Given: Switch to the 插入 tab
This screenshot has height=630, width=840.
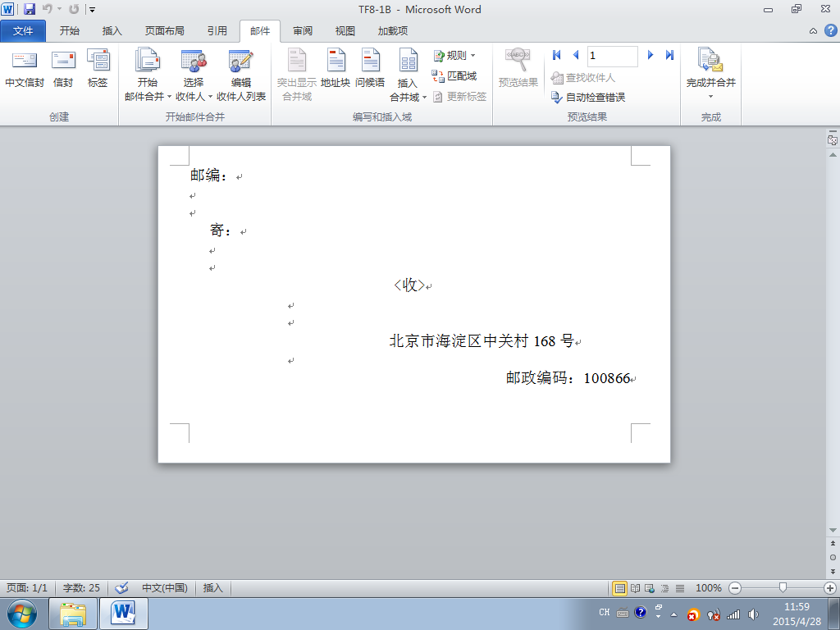Looking at the screenshot, I should pos(112,31).
